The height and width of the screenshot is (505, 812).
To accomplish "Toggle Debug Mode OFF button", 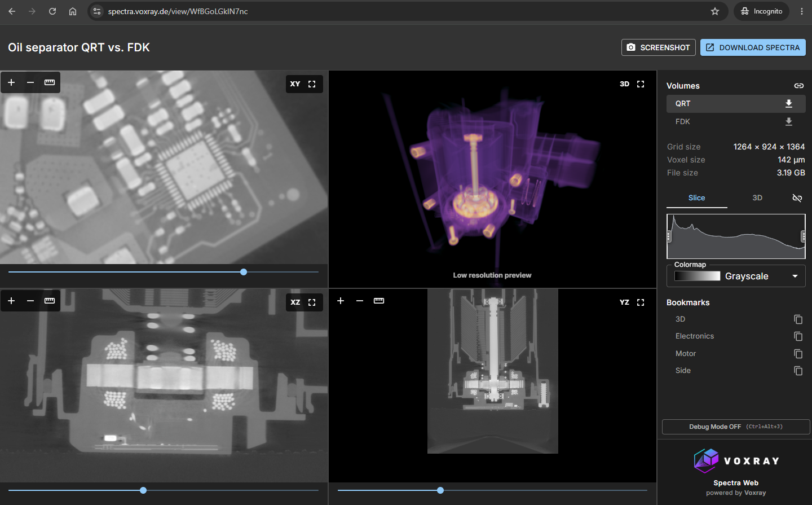I will [x=736, y=427].
